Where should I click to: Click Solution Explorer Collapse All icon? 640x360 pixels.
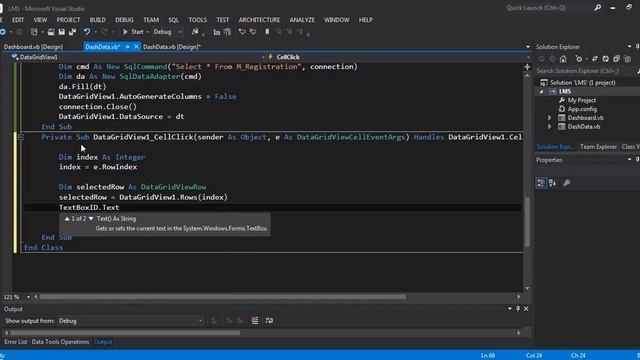pyautogui.click(x=616, y=59)
